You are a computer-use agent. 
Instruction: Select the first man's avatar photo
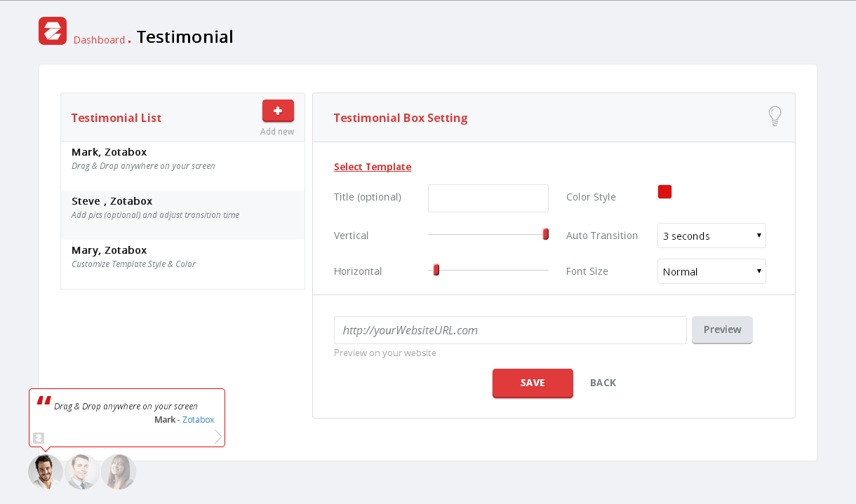click(x=46, y=472)
